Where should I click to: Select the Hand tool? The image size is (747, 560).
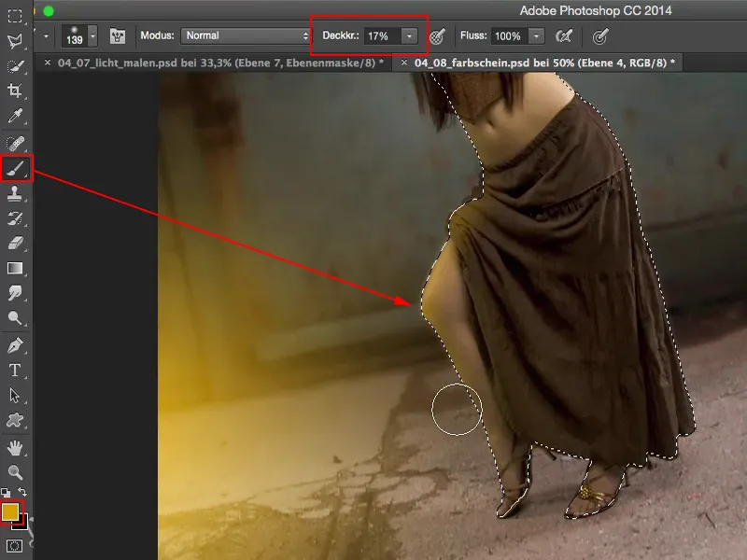15,447
